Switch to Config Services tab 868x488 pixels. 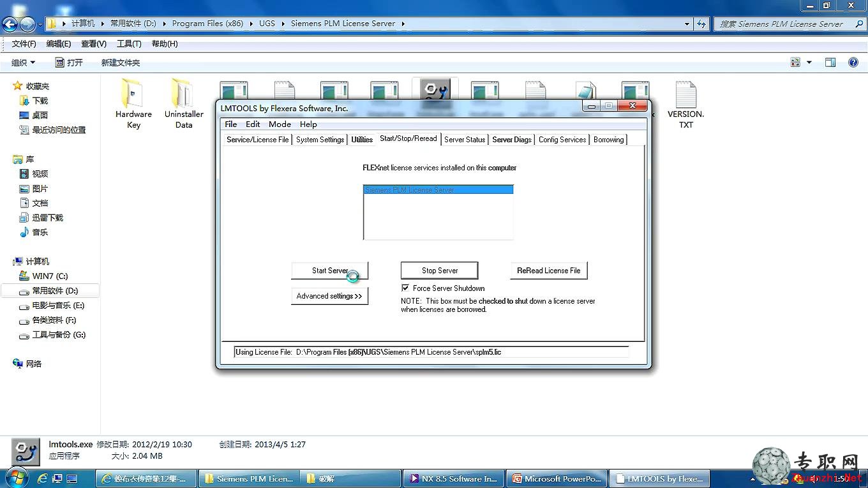(562, 140)
